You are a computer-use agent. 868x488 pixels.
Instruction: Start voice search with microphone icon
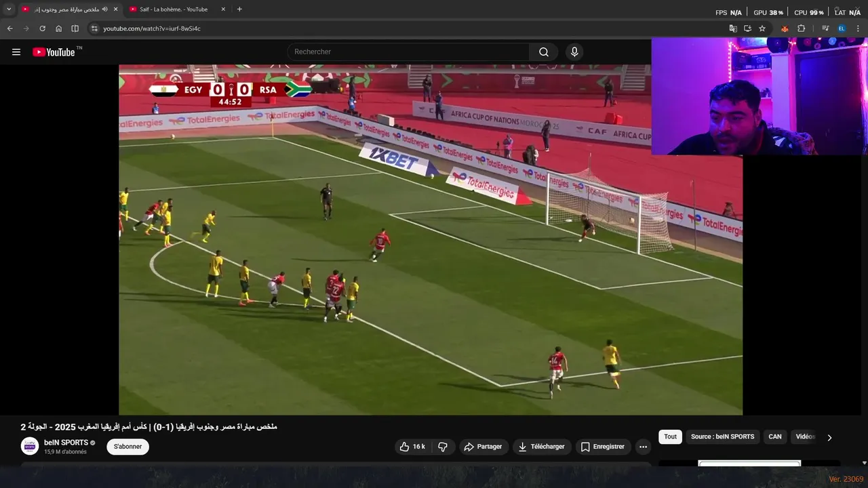574,52
